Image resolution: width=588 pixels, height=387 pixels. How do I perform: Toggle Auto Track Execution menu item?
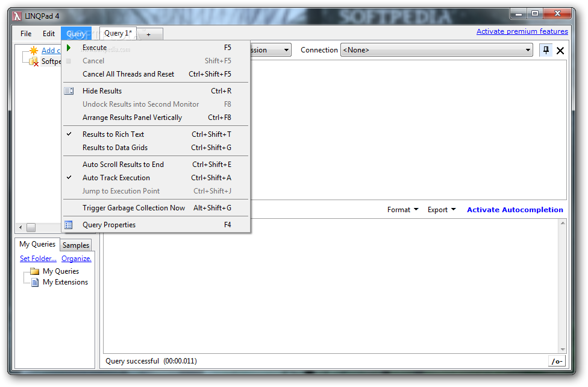point(156,178)
